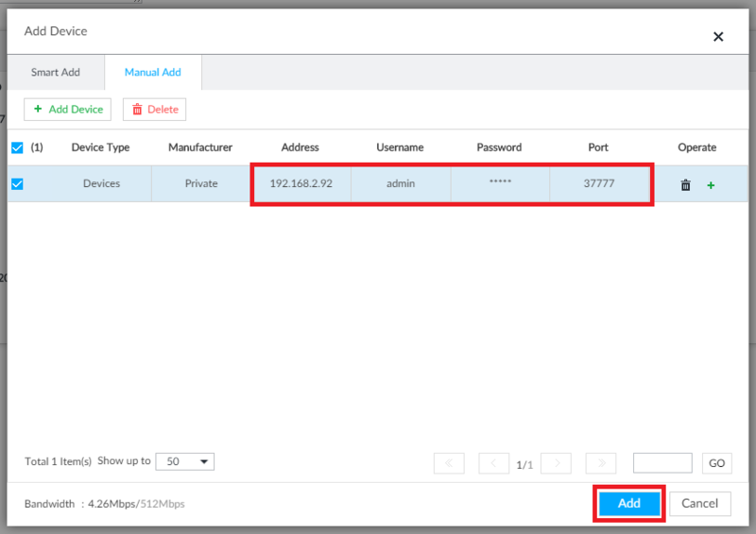This screenshot has height=534, width=756.
Task: Click the address cell 192.168.2.92
Action: (301, 183)
